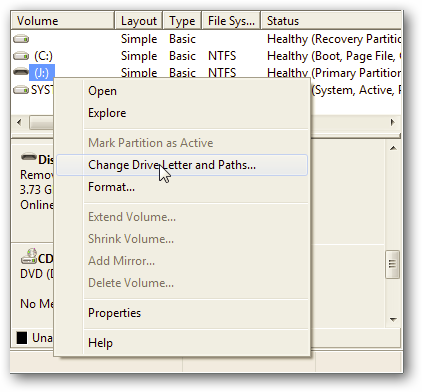Sort by the Status column header

[331, 21]
